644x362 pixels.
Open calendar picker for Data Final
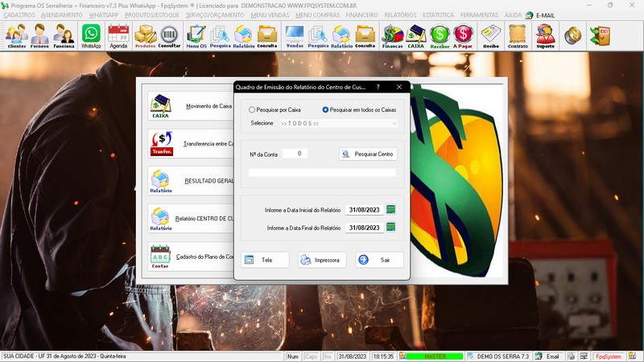coord(391,228)
